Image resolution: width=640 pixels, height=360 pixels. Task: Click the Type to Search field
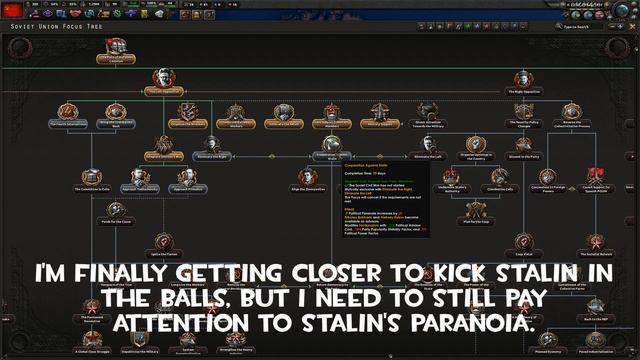point(579,27)
